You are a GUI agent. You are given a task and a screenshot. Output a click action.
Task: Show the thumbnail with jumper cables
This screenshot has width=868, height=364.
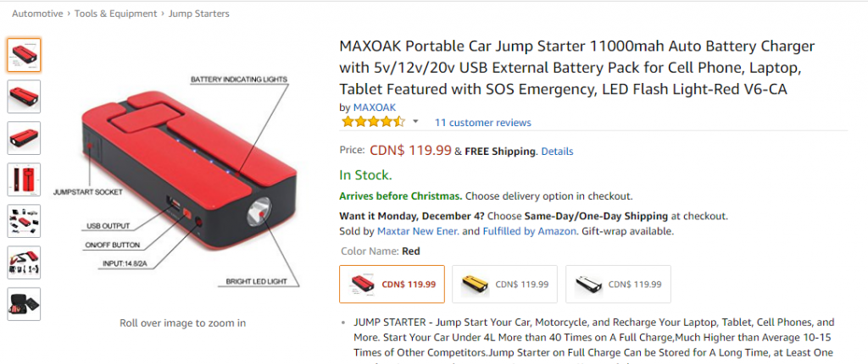tap(24, 262)
